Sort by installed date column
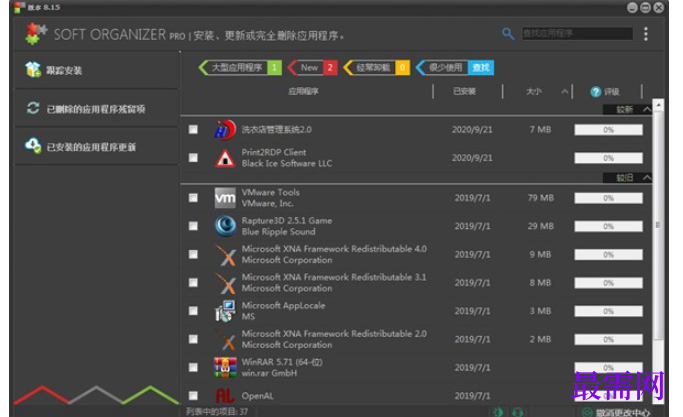 464,92
